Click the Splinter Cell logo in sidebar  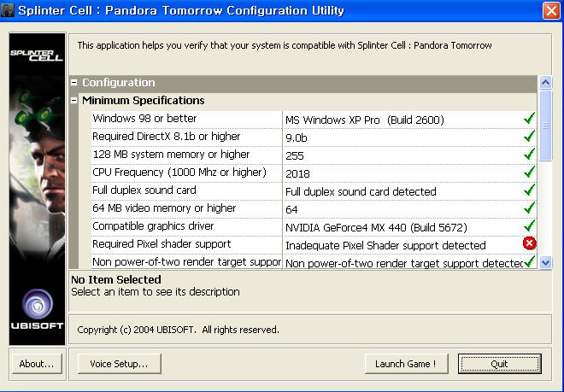click(37, 56)
